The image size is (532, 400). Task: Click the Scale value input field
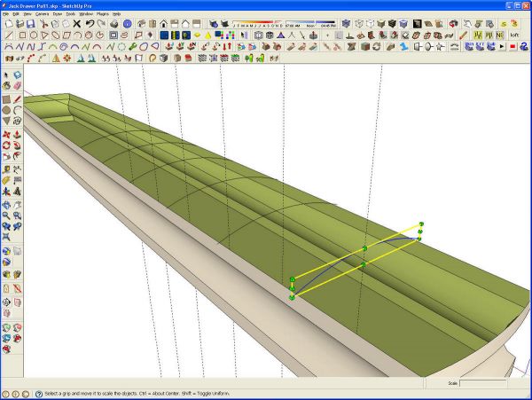(x=483, y=383)
